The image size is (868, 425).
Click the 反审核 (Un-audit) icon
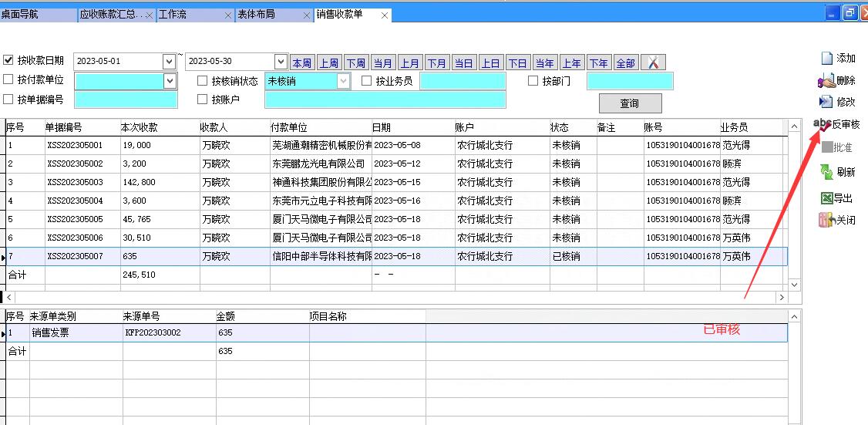[x=823, y=125]
